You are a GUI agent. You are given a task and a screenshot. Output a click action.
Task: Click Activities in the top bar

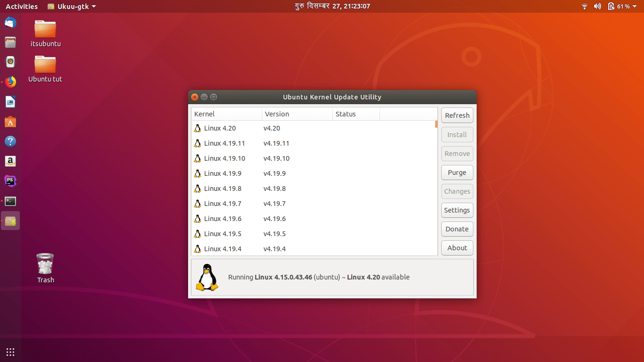tap(21, 6)
